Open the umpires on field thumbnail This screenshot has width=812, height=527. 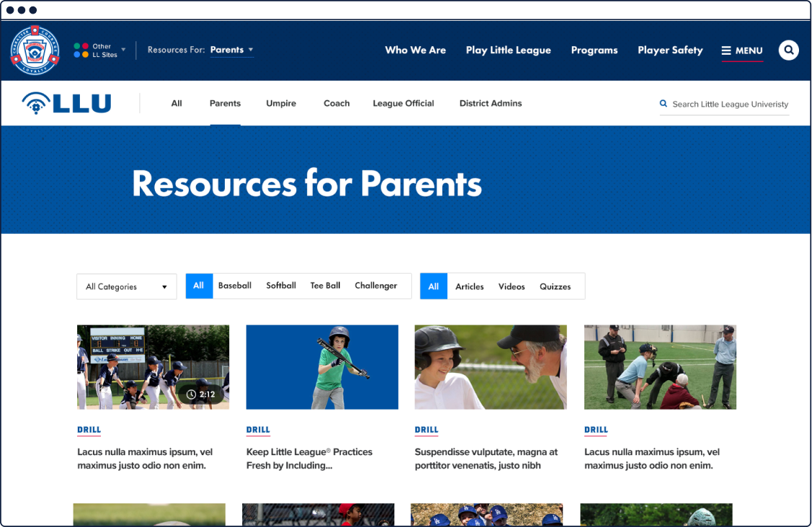pos(660,367)
